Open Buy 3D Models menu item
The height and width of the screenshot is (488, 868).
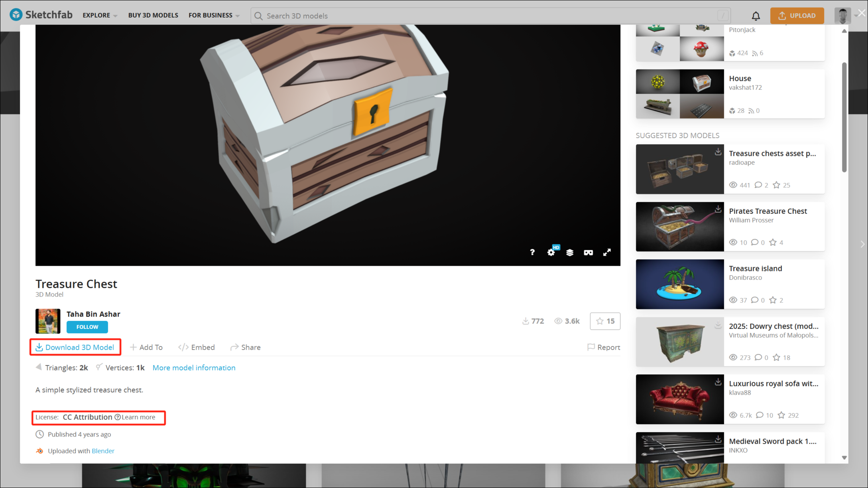(x=153, y=15)
